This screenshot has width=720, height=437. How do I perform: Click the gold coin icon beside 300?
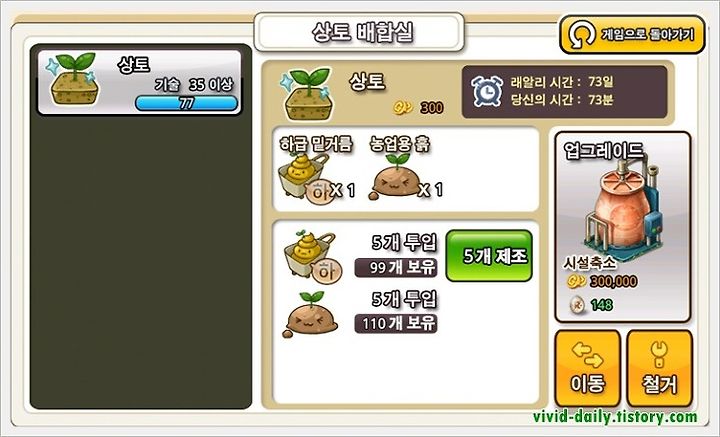click(x=403, y=108)
